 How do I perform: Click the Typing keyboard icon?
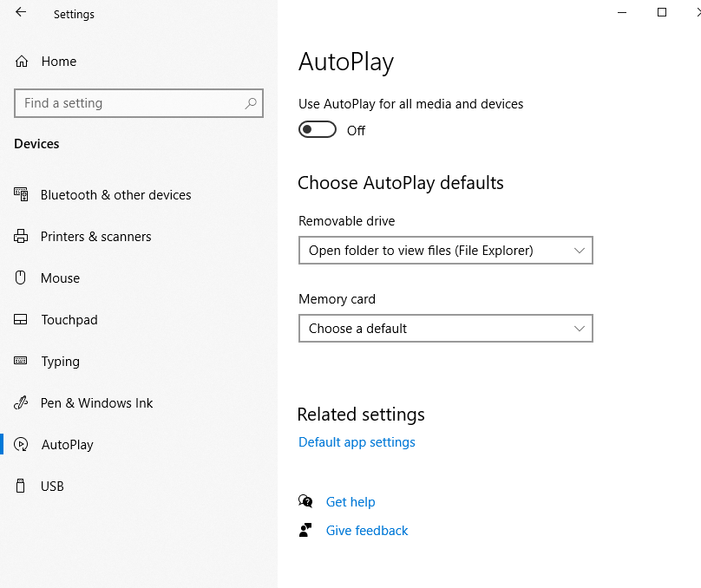21,361
